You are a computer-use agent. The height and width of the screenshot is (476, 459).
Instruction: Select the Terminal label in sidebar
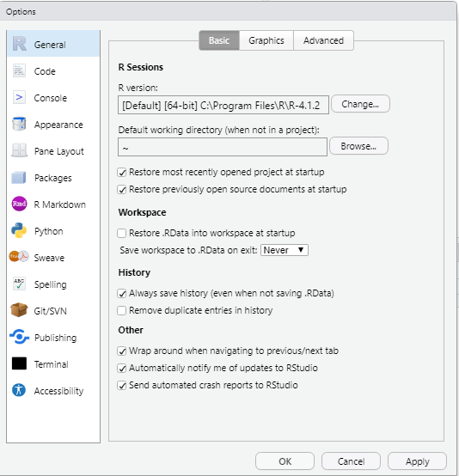52,364
